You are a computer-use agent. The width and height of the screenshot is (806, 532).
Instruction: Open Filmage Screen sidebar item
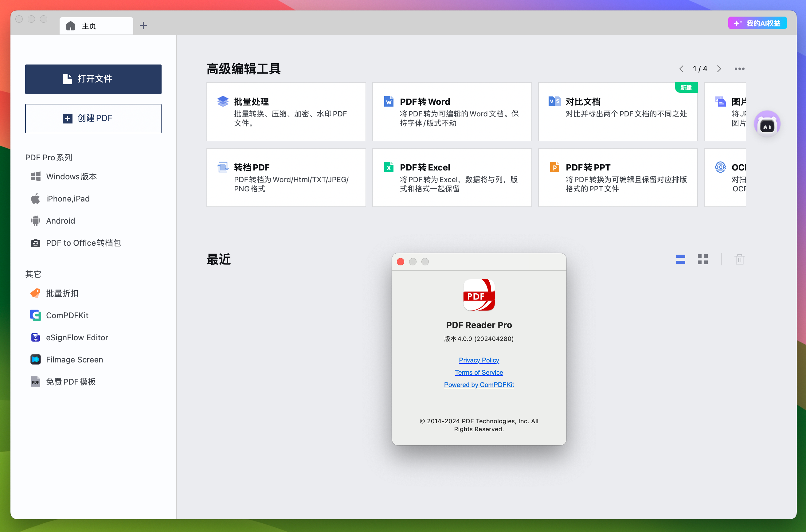point(67,359)
